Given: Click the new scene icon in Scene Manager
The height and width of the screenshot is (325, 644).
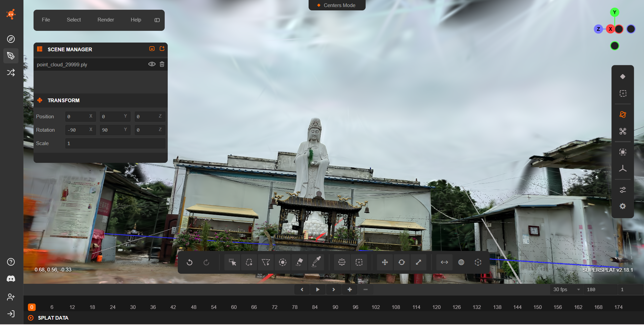Looking at the screenshot, I should click(162, 49).
